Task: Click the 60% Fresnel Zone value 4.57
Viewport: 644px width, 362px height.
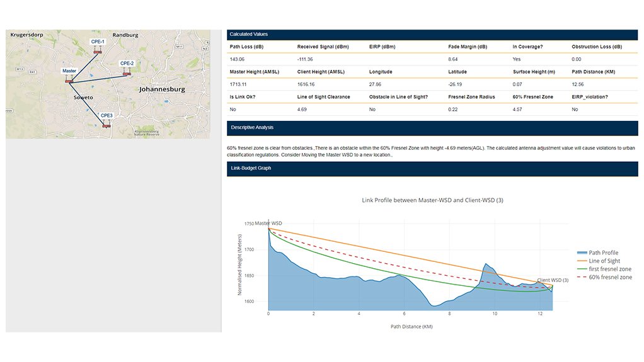Action: 517,110
